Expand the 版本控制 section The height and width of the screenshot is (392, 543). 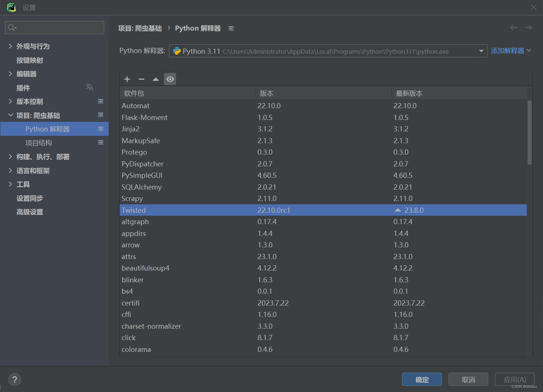click(x=10, y=101)
